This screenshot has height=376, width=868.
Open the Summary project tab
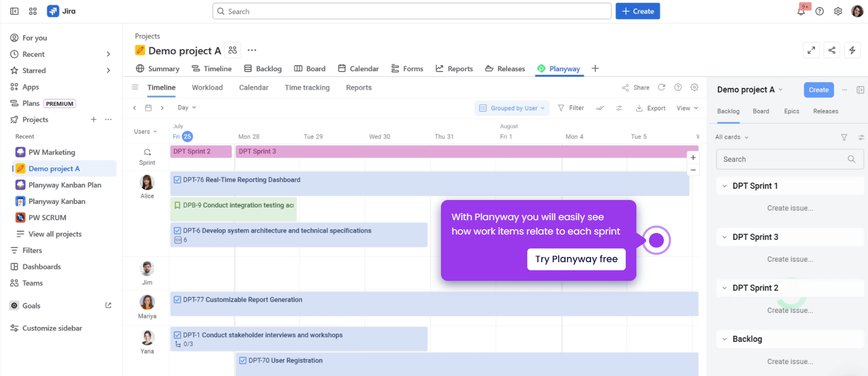click(158, 69)
